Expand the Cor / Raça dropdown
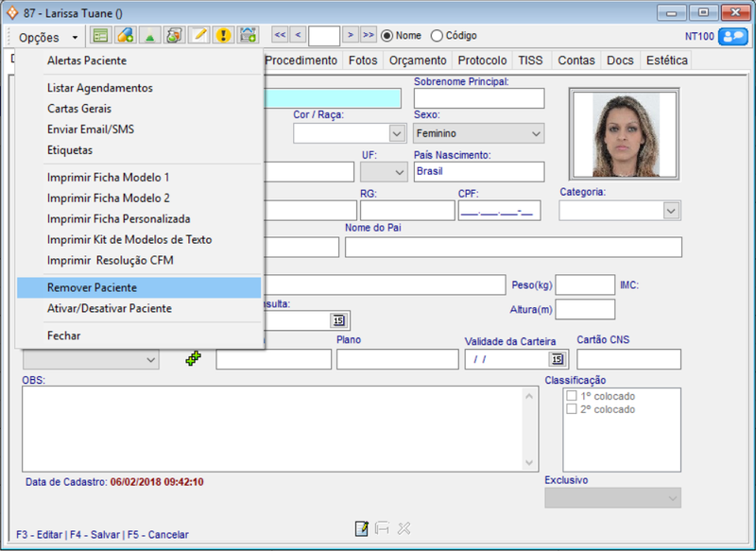756x551 pixels. (396, 134)
